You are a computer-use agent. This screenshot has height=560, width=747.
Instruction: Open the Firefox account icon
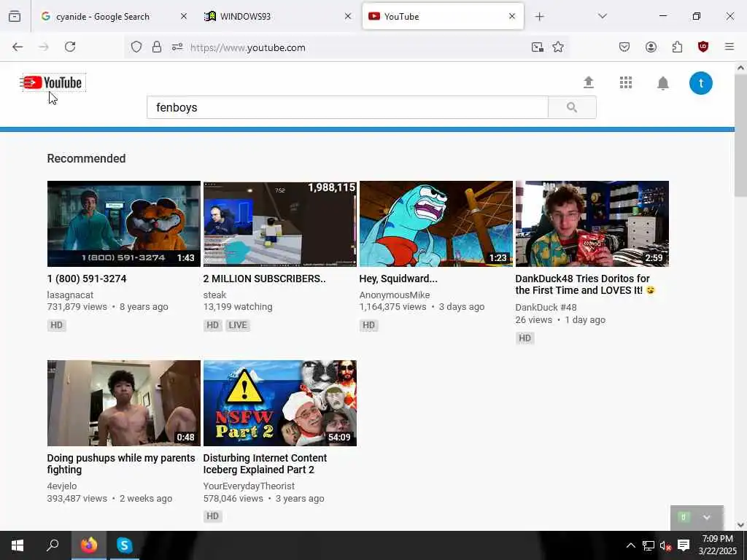click(x=651, y=47)
